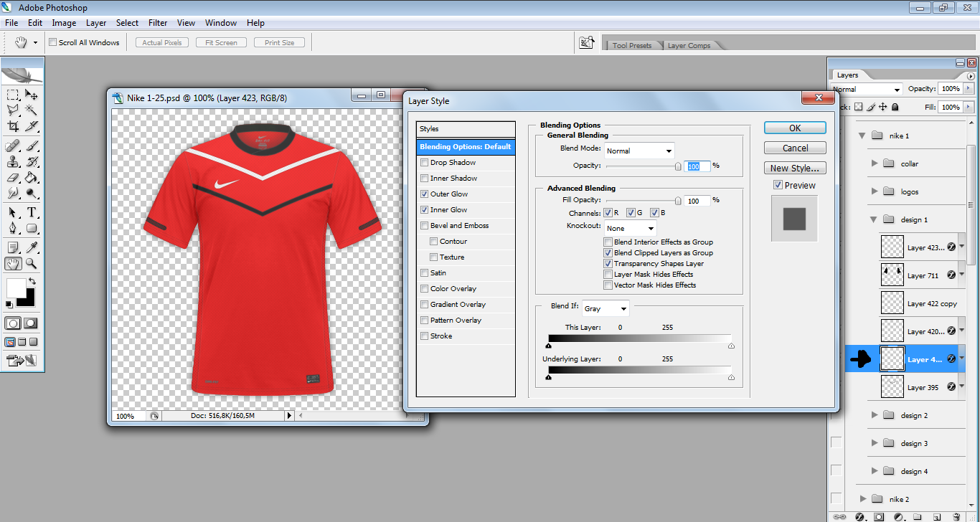Screen dimensions: 980x522
Task: Open the File Browser toggle icon
Action: pyautogui.click(x=587, y=43)
